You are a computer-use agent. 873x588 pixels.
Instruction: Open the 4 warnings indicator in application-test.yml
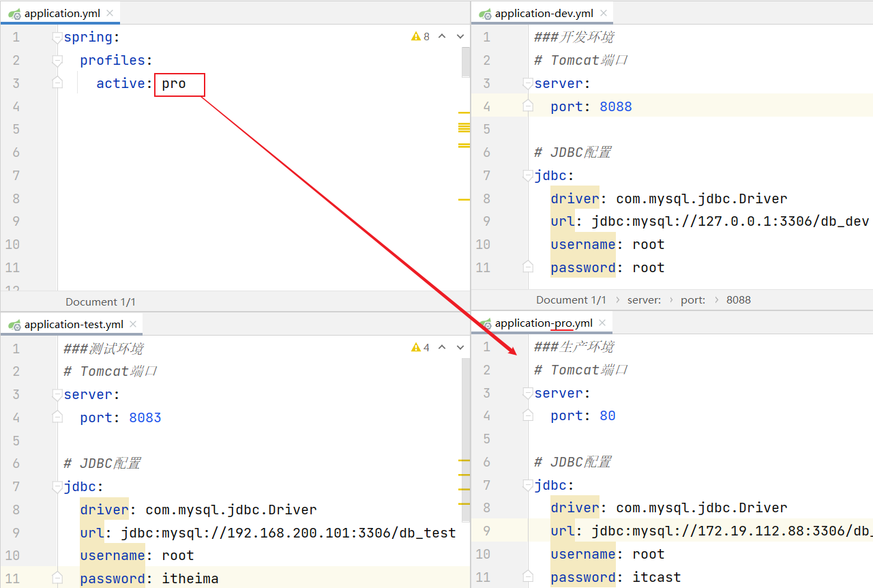coord(420,348)
